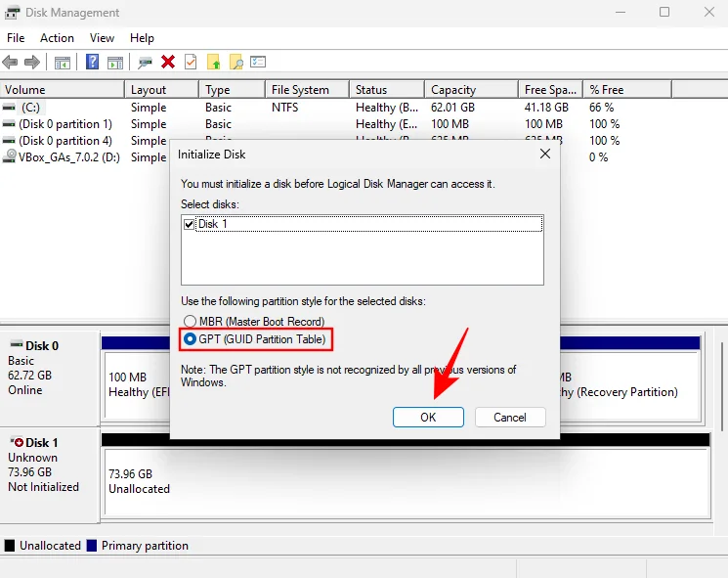Open the Action menu
The width and height of the screenshot is (728, 578).
point(57,38)
